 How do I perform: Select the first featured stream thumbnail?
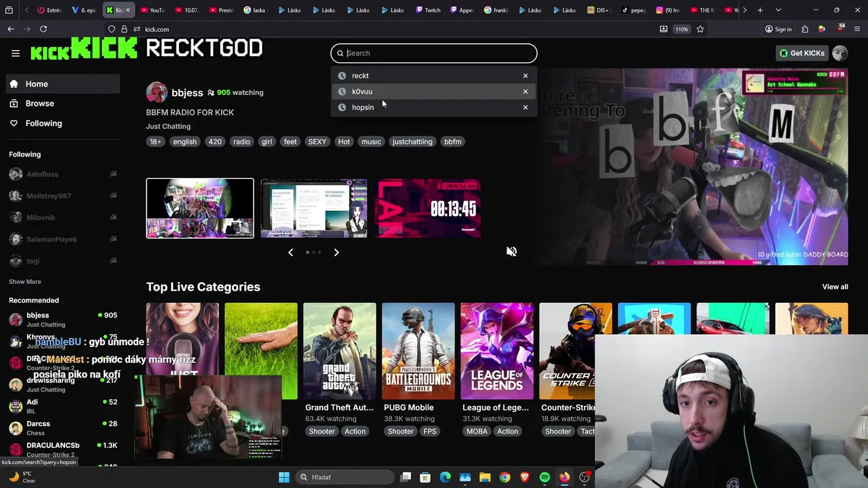(200, 208)
